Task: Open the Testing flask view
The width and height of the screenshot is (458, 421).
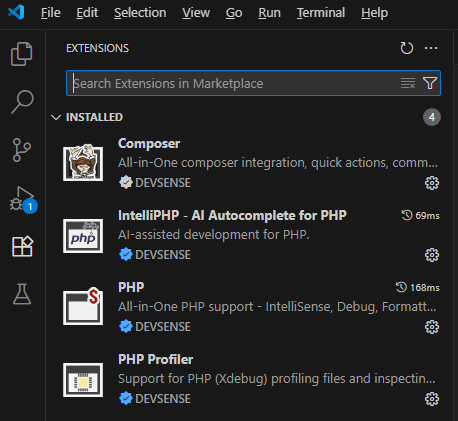Action: 22,294
